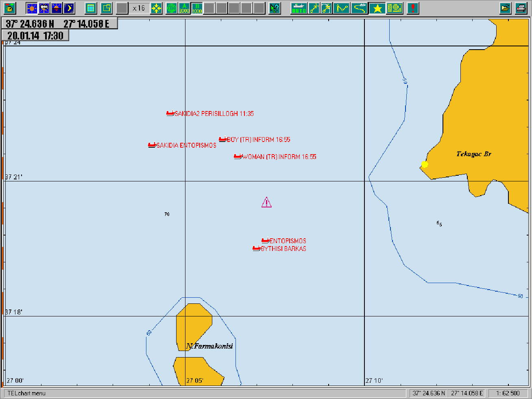Click the star user marks icon

tap(377, 8)
